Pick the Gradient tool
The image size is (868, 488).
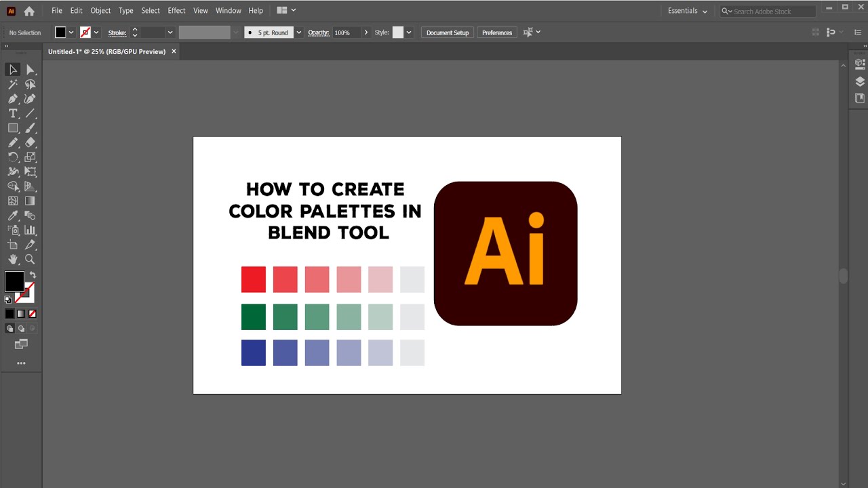pyautogui.click(x=30, y=201)
